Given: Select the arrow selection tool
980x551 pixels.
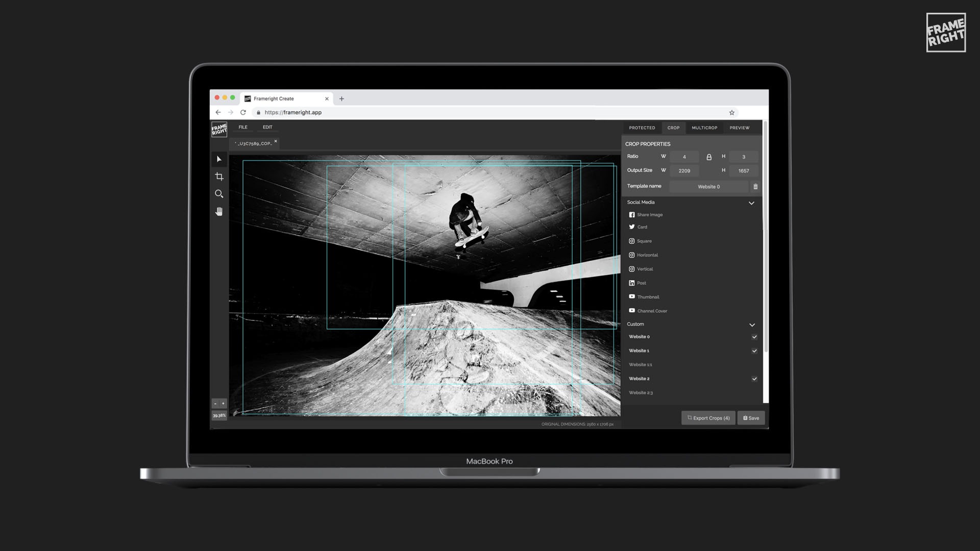Looking at the screenshot, I should (219, 160).
